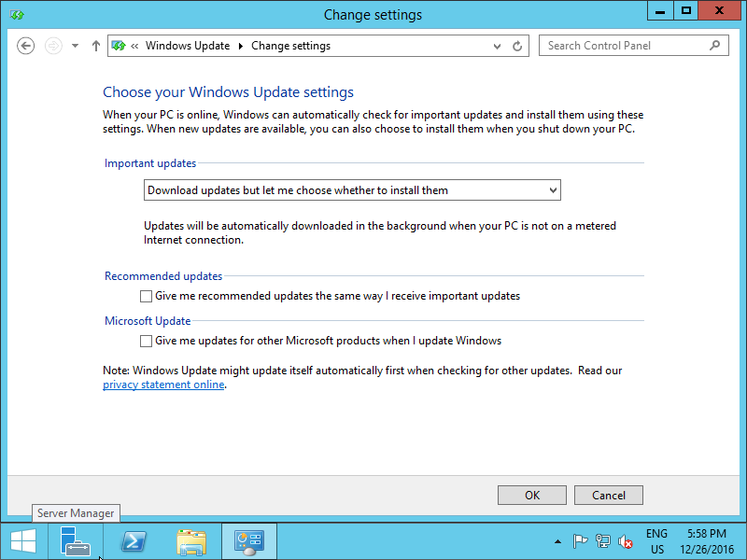Open the recent locations dropdown arrow

[x=75, y=46]
